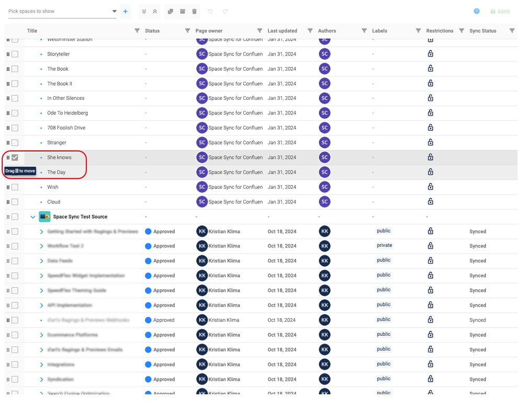
Task: Click the Labels column header
Action: [x=380, y=31]
